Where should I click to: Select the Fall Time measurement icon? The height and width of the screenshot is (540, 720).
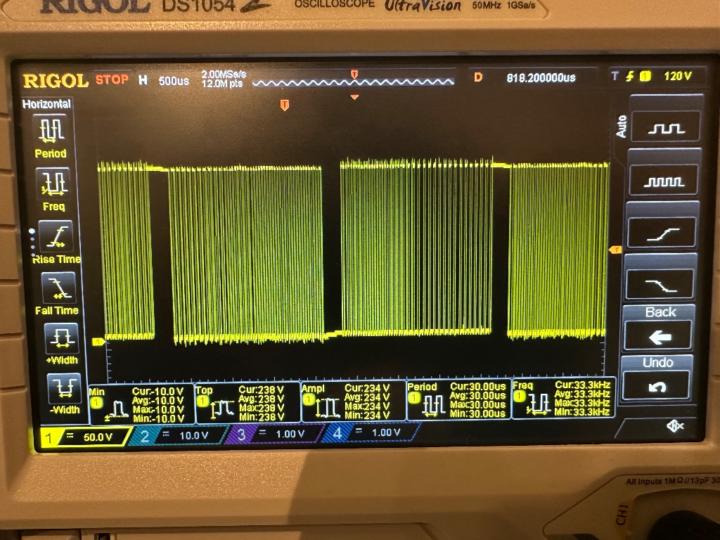pos(58,288)
